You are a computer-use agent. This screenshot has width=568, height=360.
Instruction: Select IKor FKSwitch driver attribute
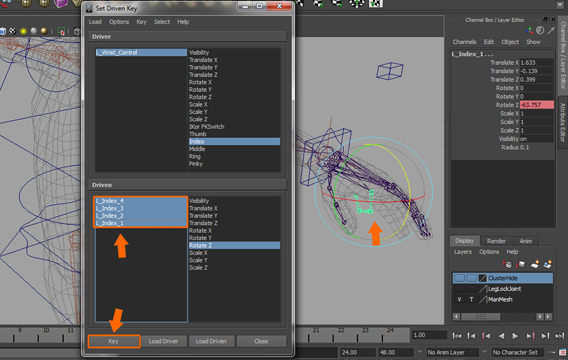pos(206,127)
